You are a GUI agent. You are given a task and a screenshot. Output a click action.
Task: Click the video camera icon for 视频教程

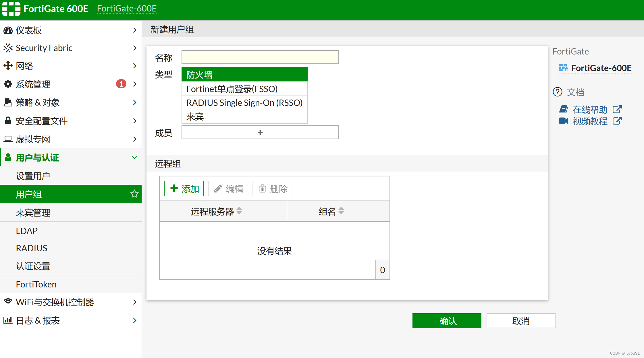coord(563,121)
